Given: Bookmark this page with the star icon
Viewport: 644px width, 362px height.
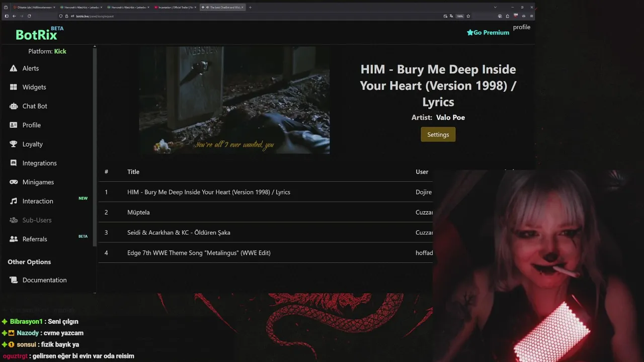Looking at the screenshot, I should click(x=468, y=16).
